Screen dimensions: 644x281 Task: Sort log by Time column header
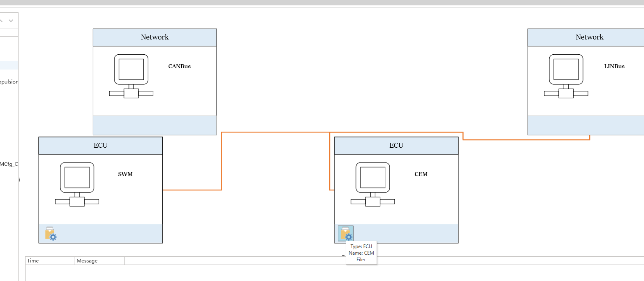pos(50,260)
